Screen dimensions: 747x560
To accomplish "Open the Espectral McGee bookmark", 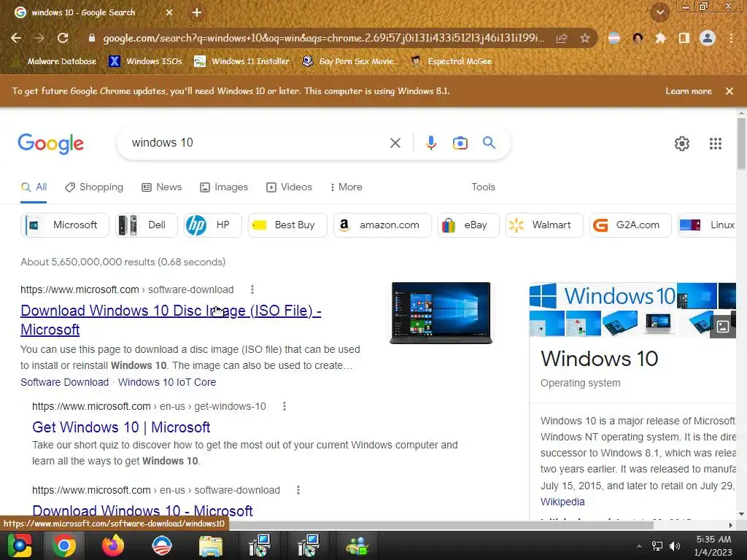I will [452, 61].
